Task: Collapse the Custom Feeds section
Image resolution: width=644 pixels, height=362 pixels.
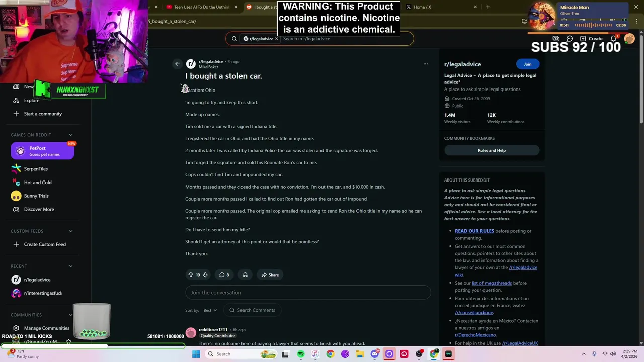Action: [70, 231]
